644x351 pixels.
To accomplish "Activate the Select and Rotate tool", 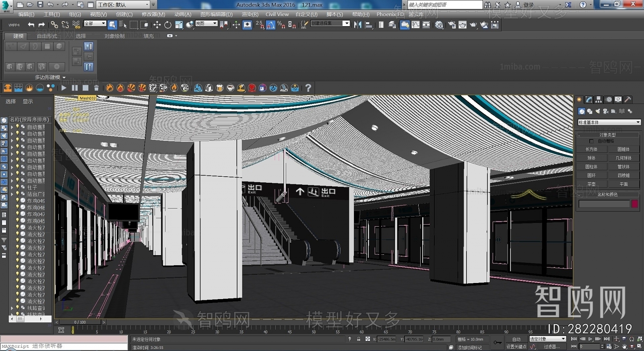I will [x=168, y=25].
